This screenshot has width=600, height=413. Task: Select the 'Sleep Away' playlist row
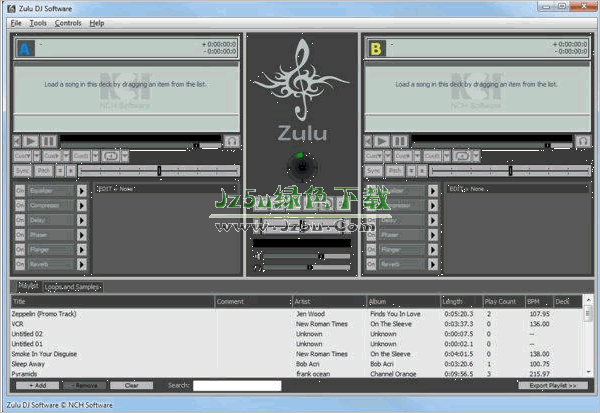pyautogui.click(x=297, y=364)
